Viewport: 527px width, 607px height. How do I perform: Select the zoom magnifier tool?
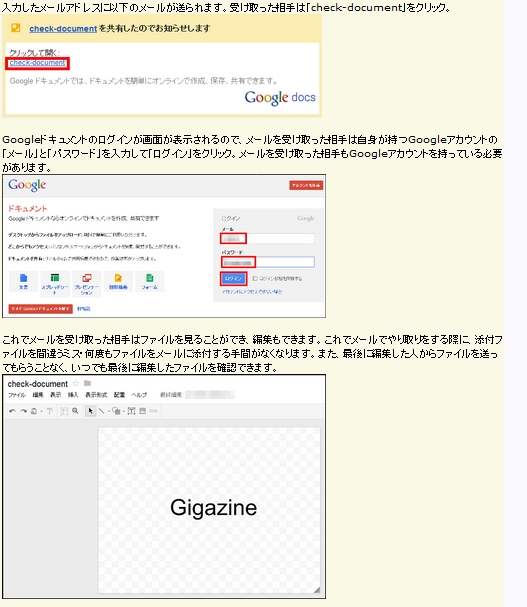[x=76, y=411]
